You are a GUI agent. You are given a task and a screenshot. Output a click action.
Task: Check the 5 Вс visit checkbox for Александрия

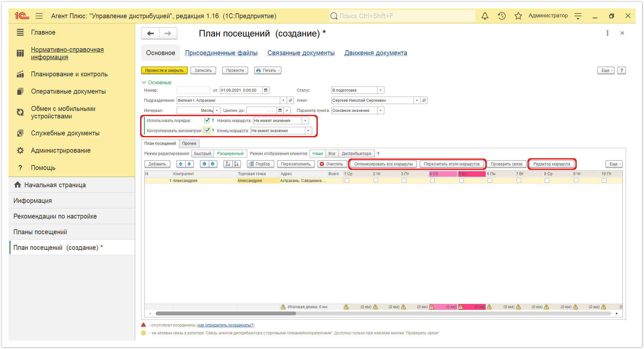461,180
